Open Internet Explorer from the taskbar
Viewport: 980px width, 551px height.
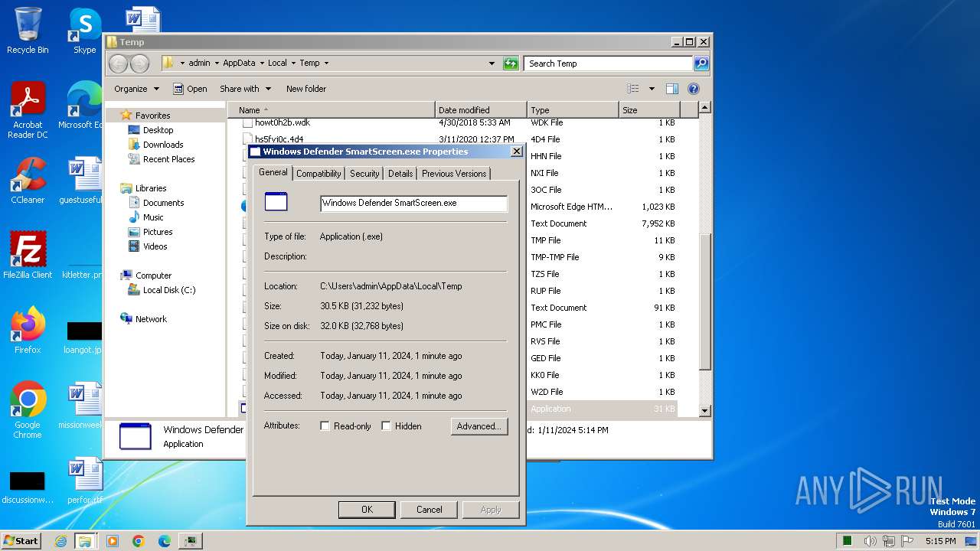60,541
